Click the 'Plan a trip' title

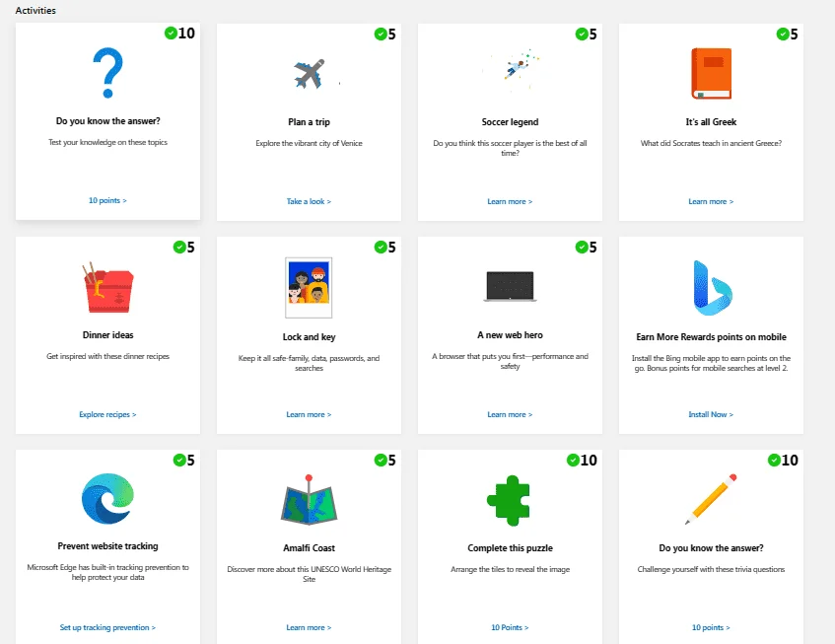coord(309,122)
